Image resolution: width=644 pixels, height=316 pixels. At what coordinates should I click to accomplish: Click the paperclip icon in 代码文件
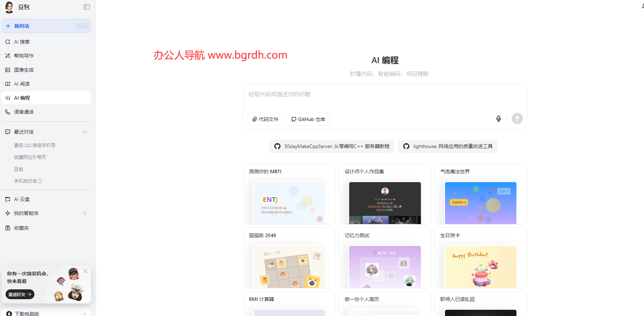pos(255,119)
